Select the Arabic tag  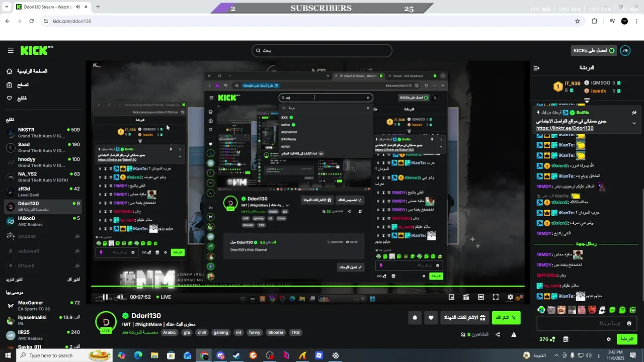click(x=170, y=332)
